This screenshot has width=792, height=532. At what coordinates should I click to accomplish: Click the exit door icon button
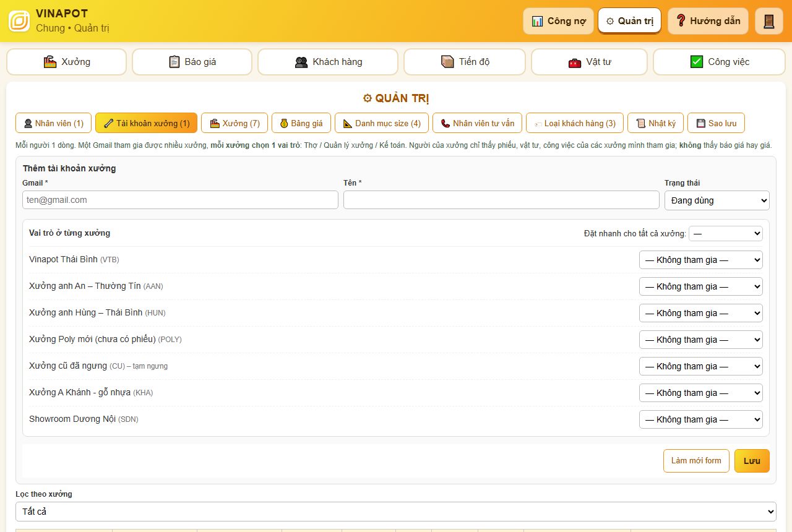769,21
